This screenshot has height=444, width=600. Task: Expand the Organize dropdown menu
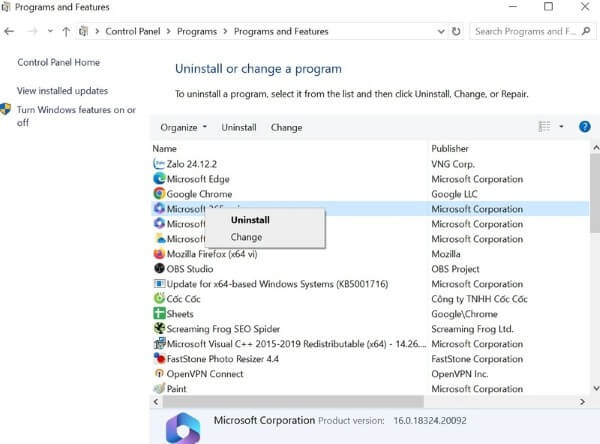click(183, 127)
